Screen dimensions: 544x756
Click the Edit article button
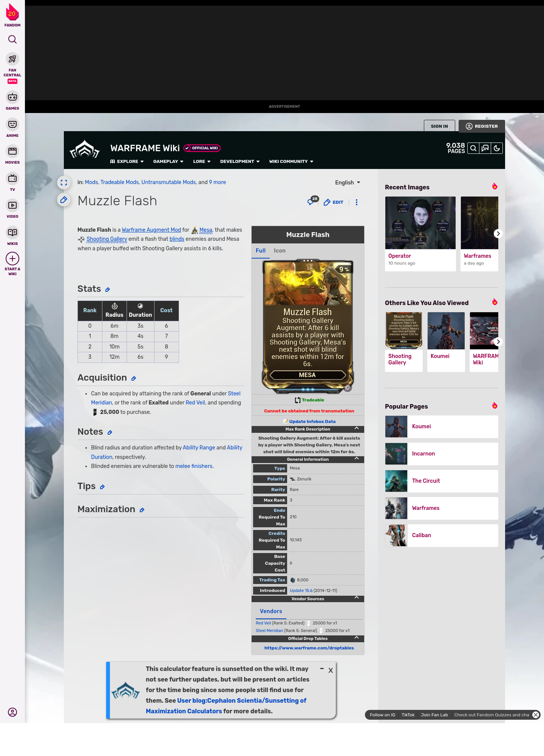pyautogui.click(x=334, y=202)
